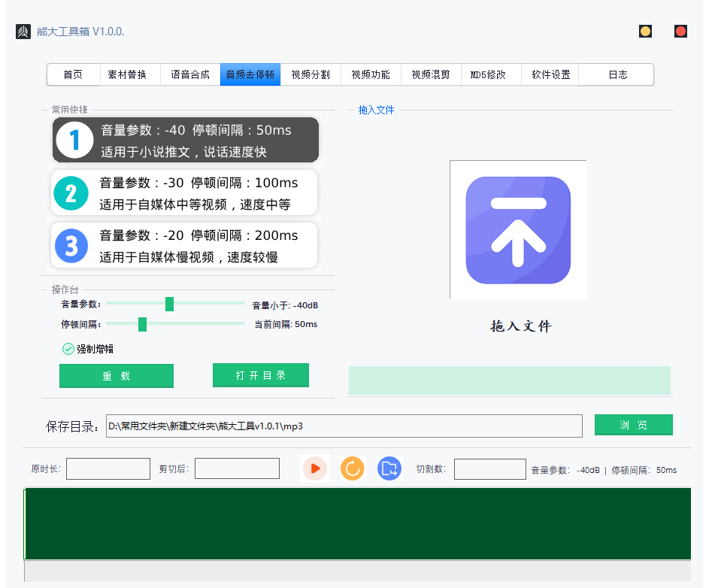Viewport: 718px width, 588px height.
Task: Open the MD5修改 tab
Action: click(x=488, y=74)
